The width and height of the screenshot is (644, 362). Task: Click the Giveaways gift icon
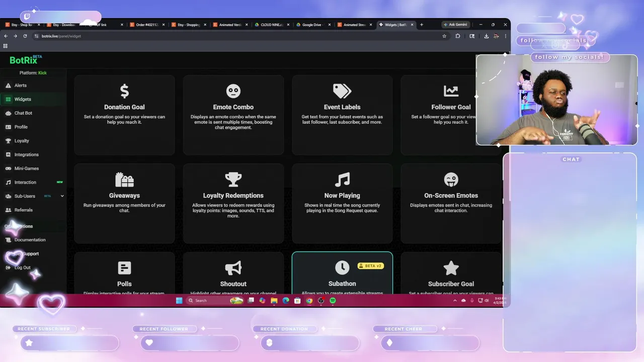[124, 179]
